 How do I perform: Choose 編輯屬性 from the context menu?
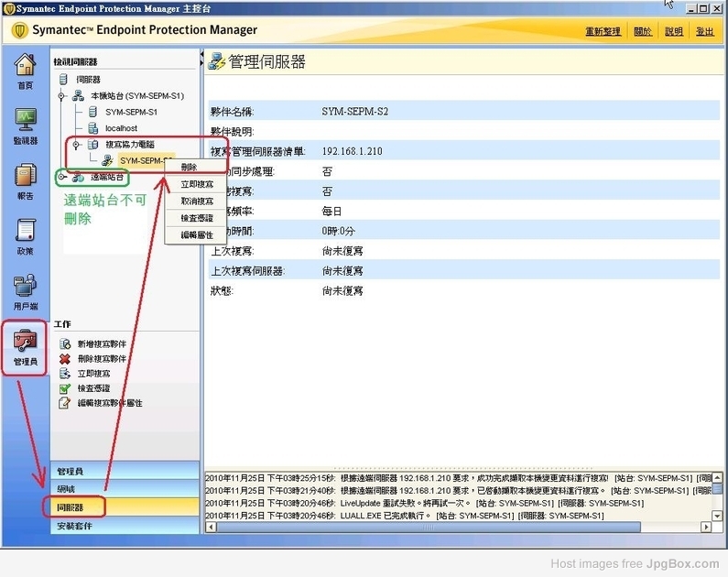pyautogui.click(x=196, y=235)
